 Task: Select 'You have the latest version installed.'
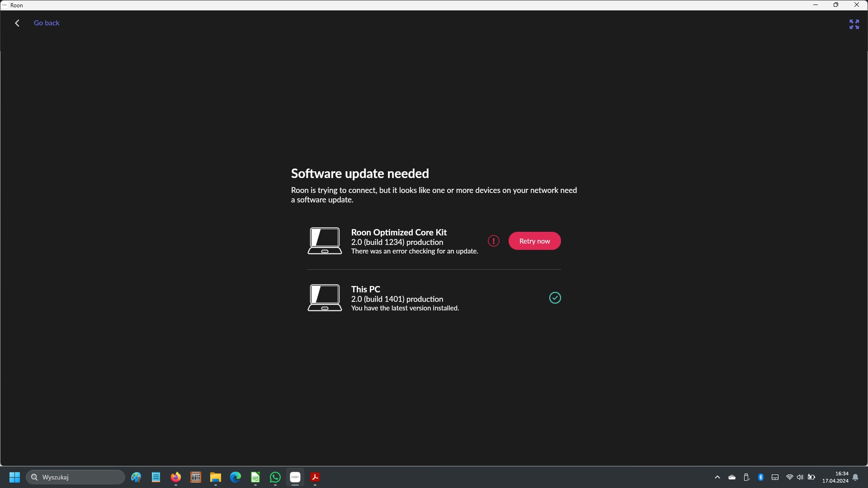point(405,308)
